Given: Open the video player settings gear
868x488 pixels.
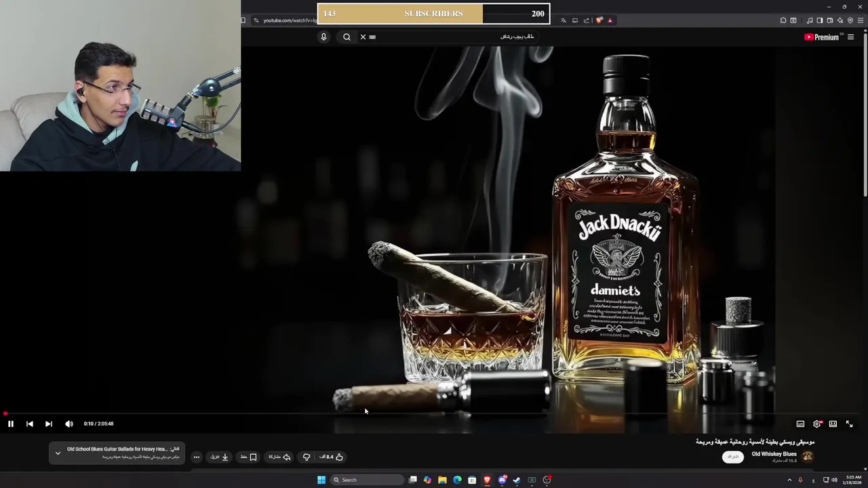Looking at the screenshot, I should (x=816, y=424).
